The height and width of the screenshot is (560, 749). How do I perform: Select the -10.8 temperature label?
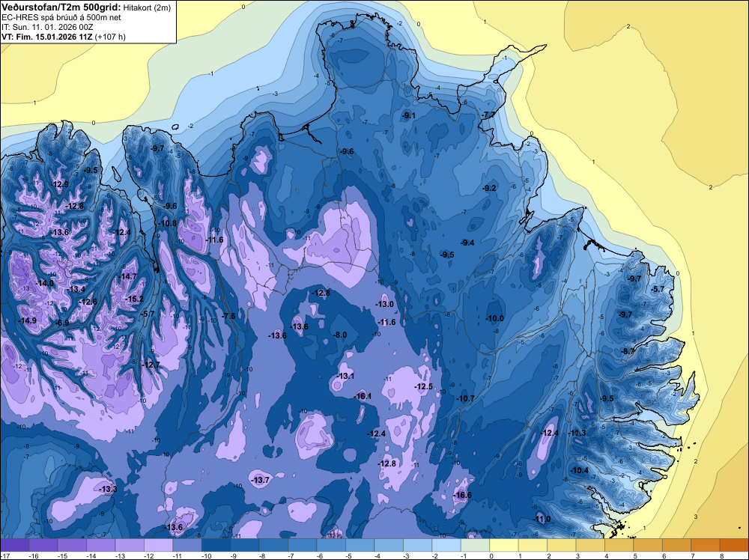tap(167, 223)
